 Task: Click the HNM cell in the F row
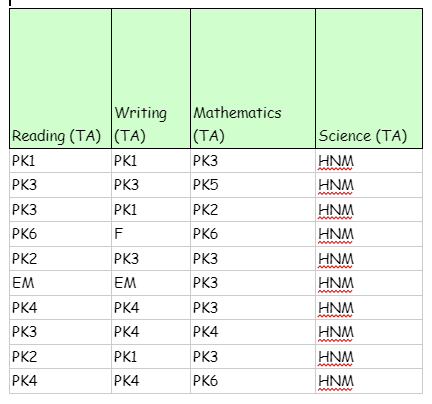coord(369,234)
